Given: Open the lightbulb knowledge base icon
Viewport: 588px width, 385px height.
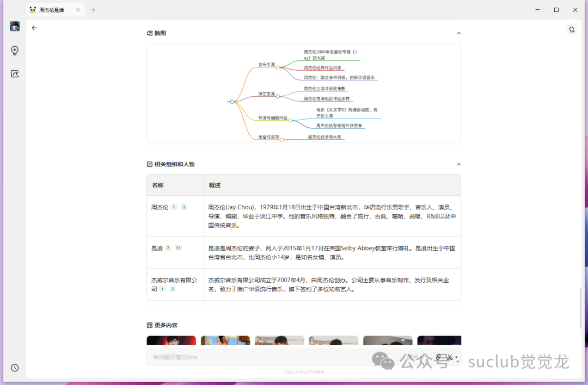Looking at the screenshot, I should click(15, 51).
